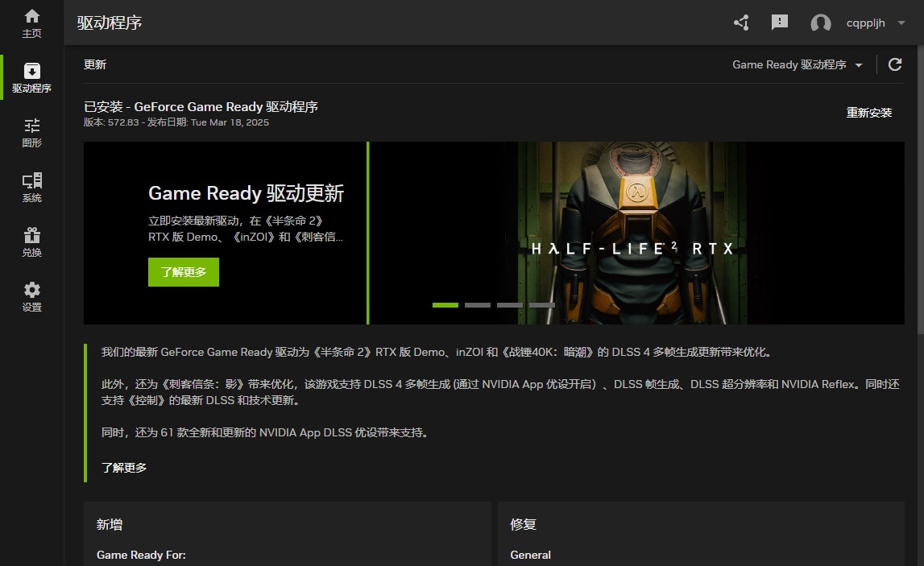Click the Game Ready For: text

coord(141,555)
